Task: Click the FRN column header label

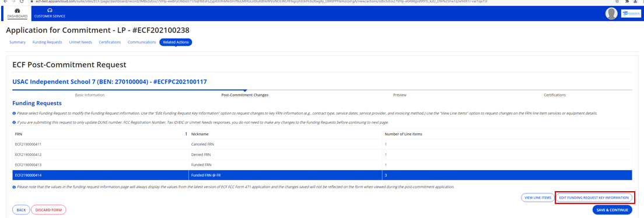Action: [x=18, y=134]
